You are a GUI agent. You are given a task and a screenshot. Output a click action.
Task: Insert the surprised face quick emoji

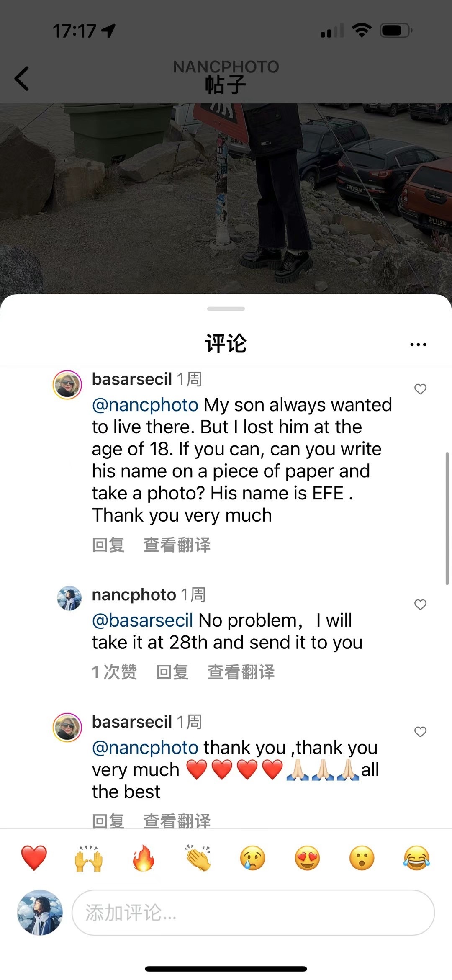[x=362, y=858]
